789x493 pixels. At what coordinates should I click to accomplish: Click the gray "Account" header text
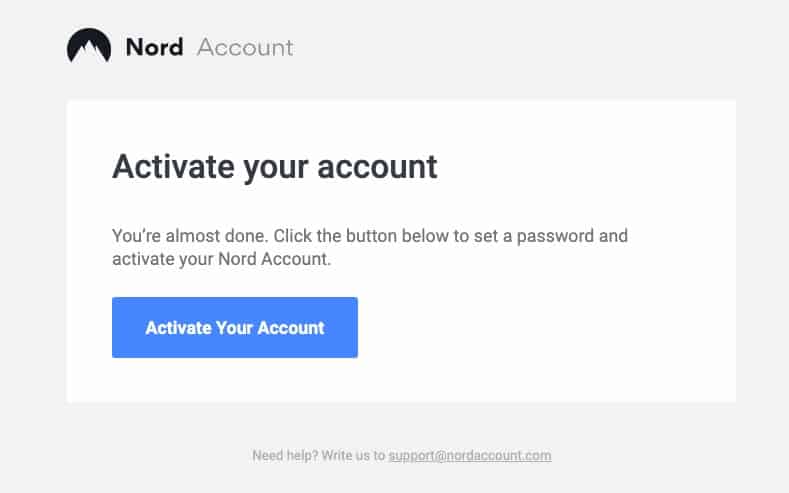[245, 47]
